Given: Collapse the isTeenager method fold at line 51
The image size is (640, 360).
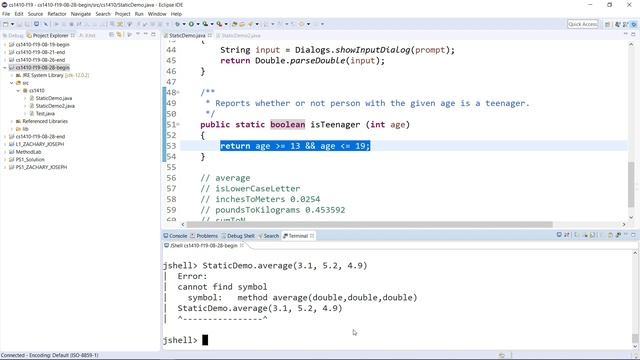Looking at the screenshot, I should pos(178,124).
